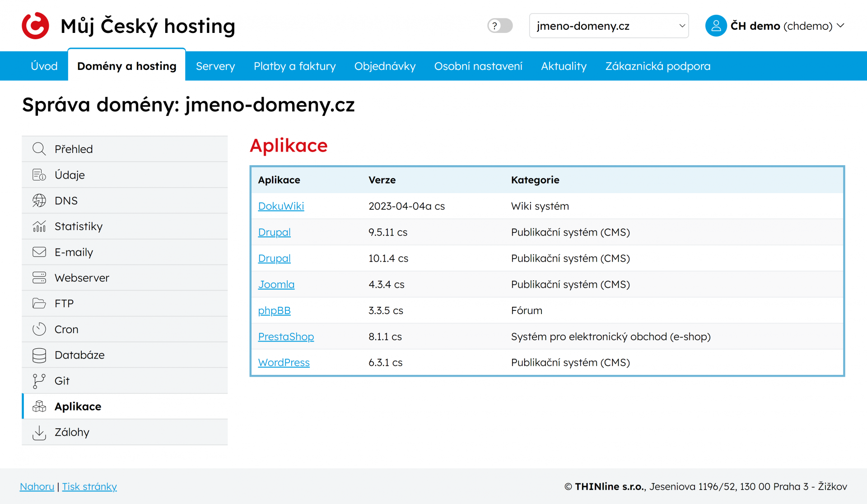Toggle the help question-mark switch
867x504 pixels.
500,26
